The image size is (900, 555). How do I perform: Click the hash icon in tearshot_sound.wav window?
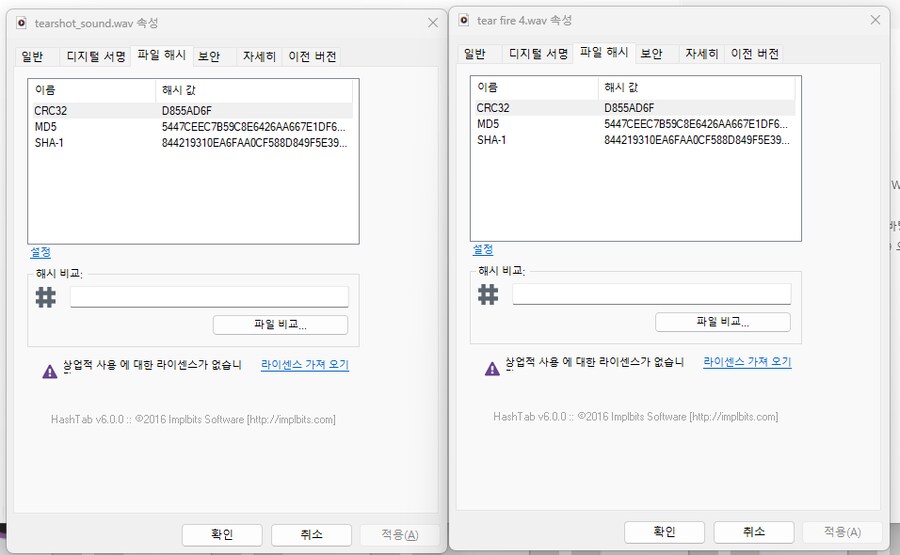pos(46,297)
